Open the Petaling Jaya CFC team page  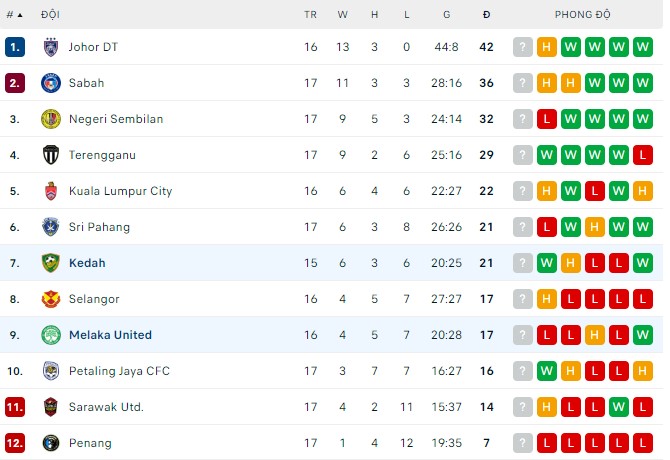click(x=119, y=371)
